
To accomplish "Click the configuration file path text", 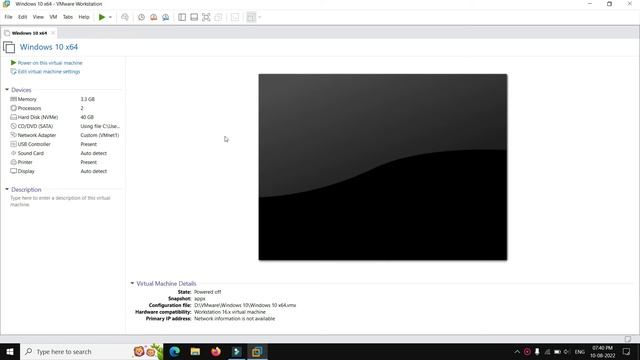I will tap(245, 305).
